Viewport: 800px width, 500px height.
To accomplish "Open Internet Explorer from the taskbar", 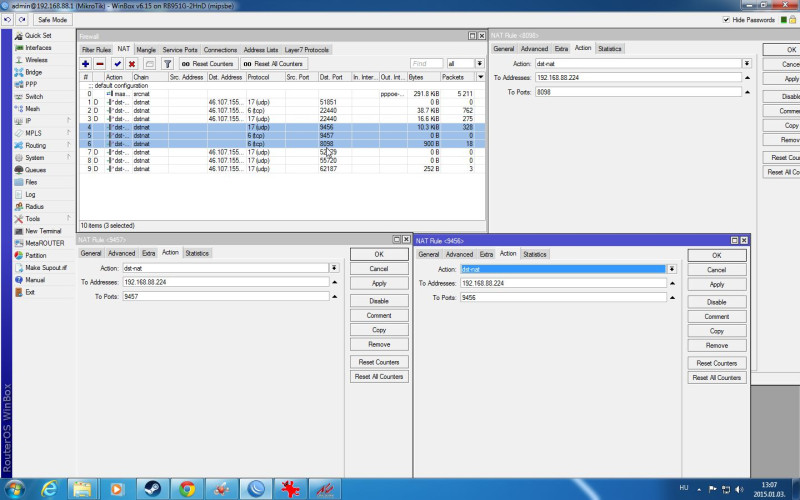I will click(x=49, y=489).
